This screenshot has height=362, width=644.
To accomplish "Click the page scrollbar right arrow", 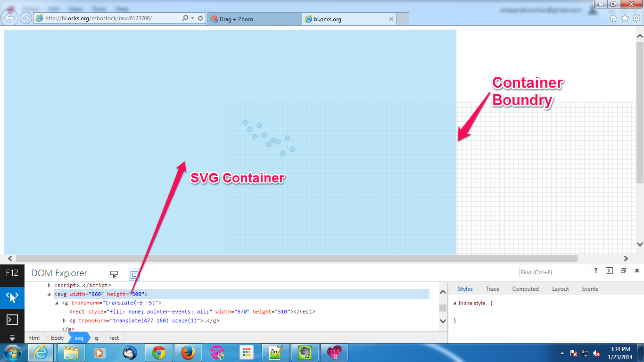I will (x=626, y=258).
